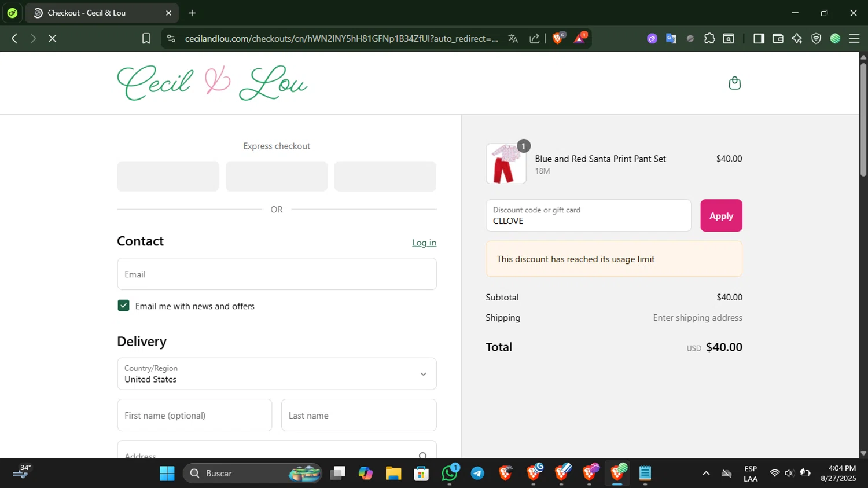
Task: Open the Extensions puzzle menu
Action: pyautogui.click(x=709, y=39)
